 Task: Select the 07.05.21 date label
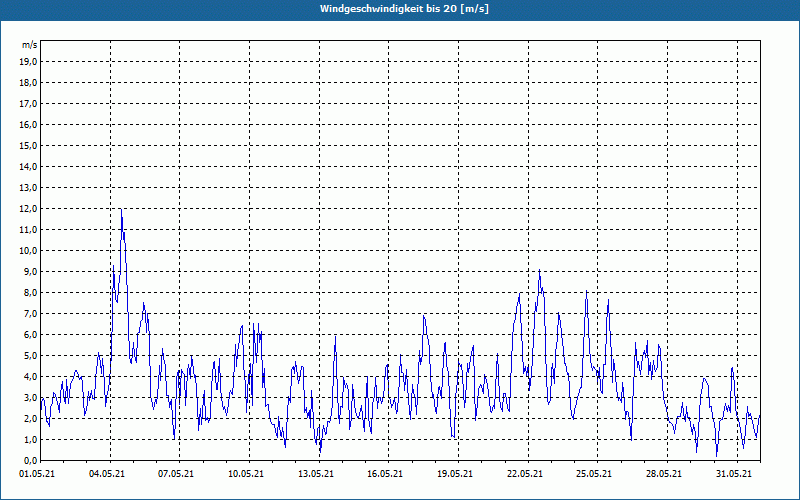pyautogui.click(x=177, y=474)
